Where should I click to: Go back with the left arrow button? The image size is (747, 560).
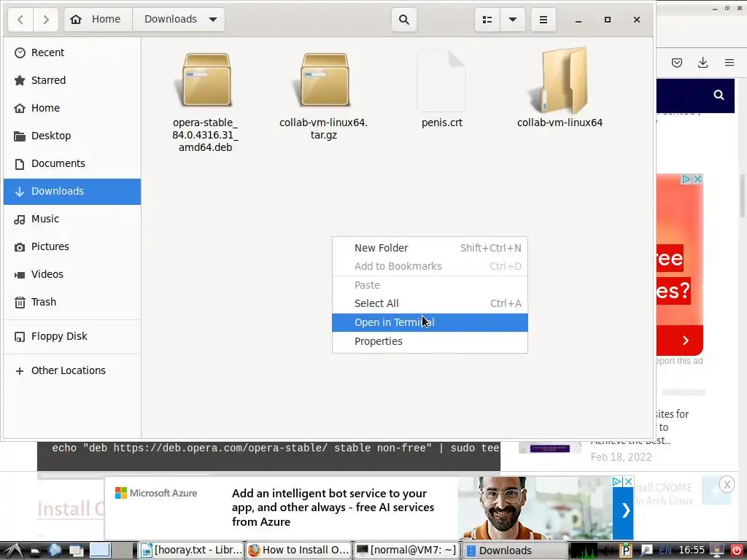click(20, 20)
